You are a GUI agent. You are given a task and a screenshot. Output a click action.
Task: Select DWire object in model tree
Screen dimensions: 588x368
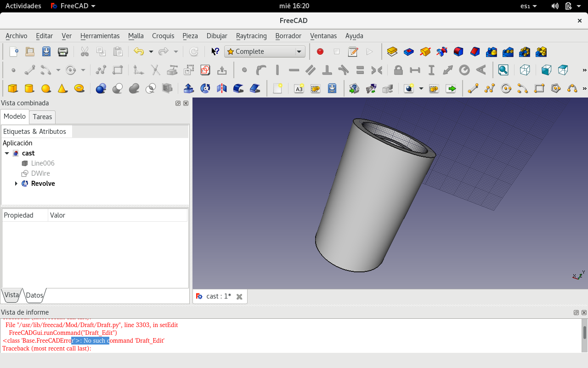(x=40, y=173)
